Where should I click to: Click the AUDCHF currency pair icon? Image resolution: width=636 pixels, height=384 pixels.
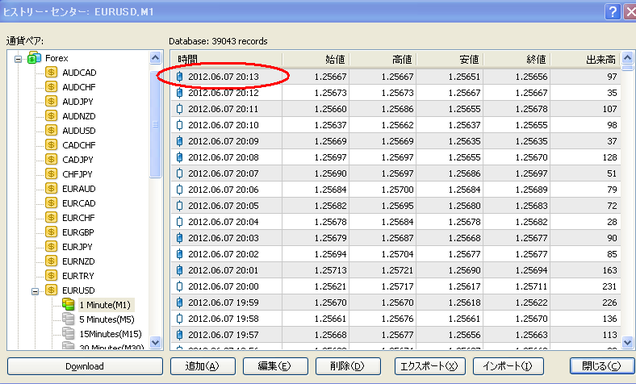pos(51,87)
